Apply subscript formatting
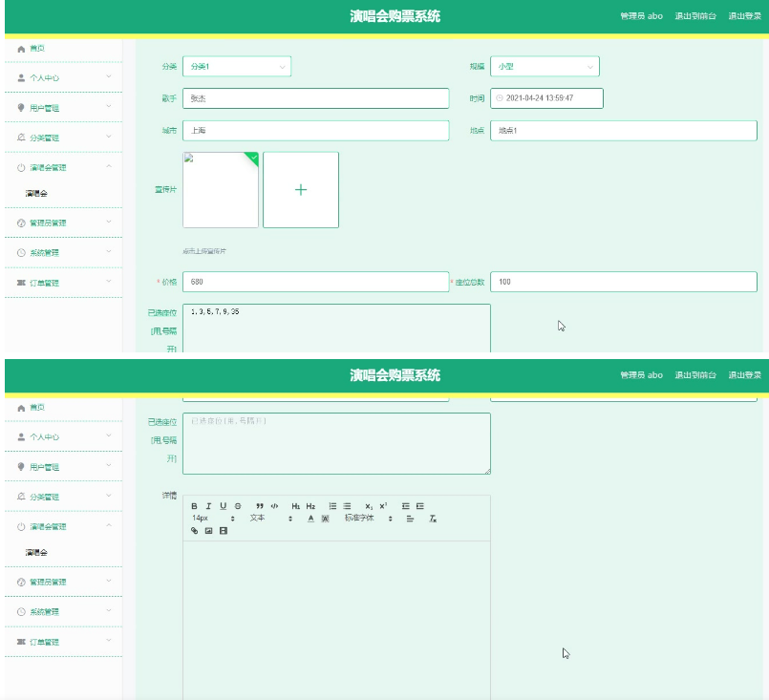Image resolution: width=769 pixels, height=700 pixels. coord(369,506)
